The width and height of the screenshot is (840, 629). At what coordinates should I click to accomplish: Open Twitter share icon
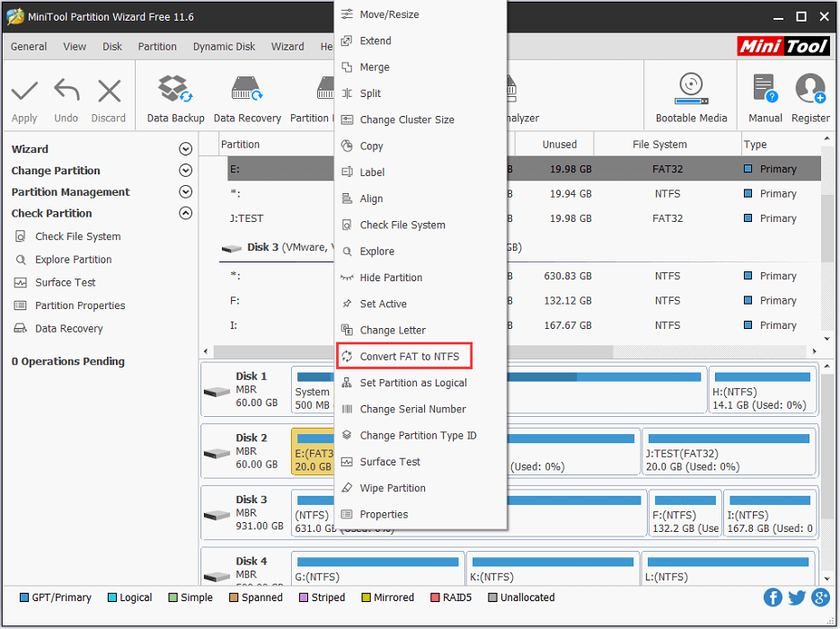pyautogui.click(x=796, y=597)
